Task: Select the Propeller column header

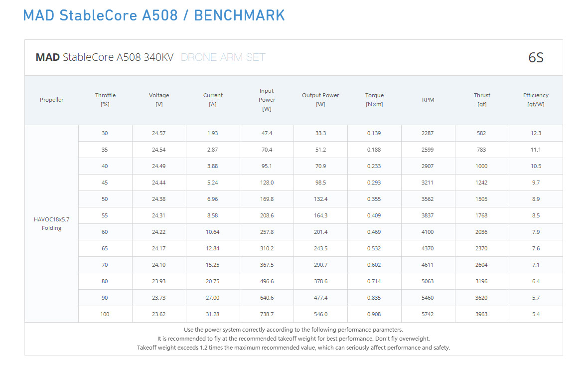Action: tap(52, 100)
